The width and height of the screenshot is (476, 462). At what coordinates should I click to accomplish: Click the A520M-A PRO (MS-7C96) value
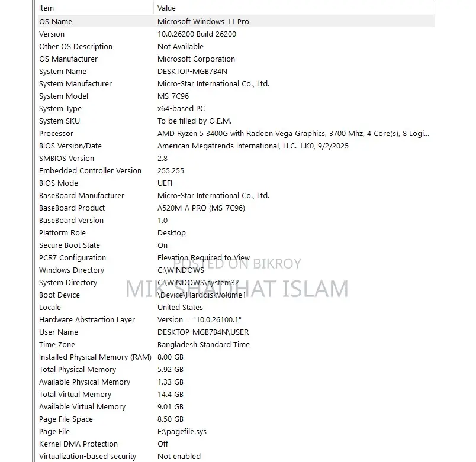point(201,208)
